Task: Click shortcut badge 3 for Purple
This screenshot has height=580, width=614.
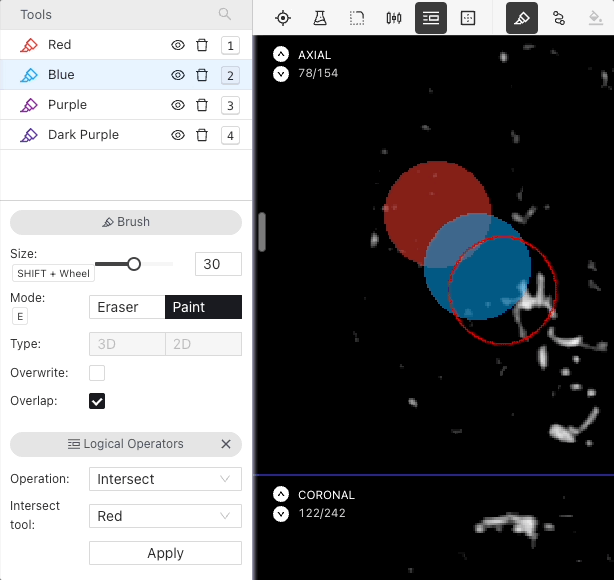Action: (230, 105)
